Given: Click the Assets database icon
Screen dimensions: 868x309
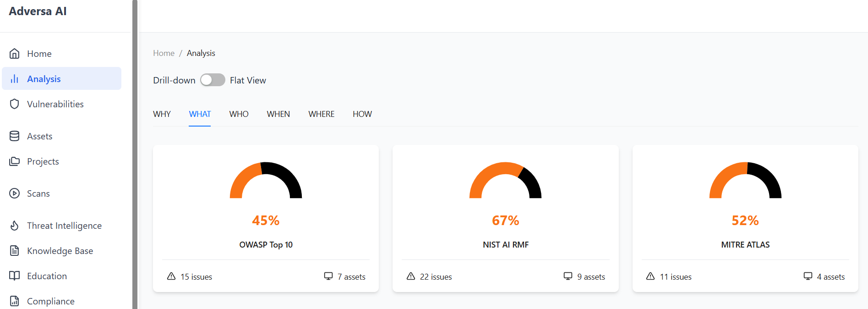Looking at the screenshot, I should tap(15, 136).
